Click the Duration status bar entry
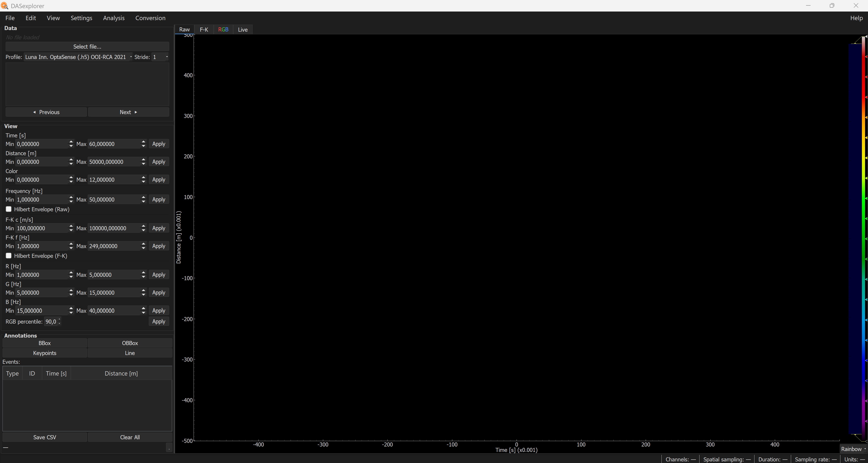This screenshot has width=868, height=463. click(773, 459)
